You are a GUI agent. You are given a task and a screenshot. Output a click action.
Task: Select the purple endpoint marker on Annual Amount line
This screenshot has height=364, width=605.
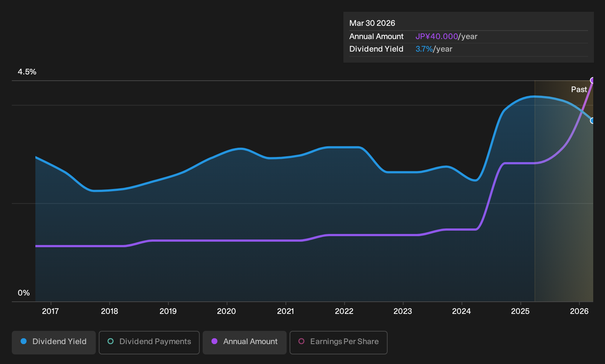pos(592,80)
